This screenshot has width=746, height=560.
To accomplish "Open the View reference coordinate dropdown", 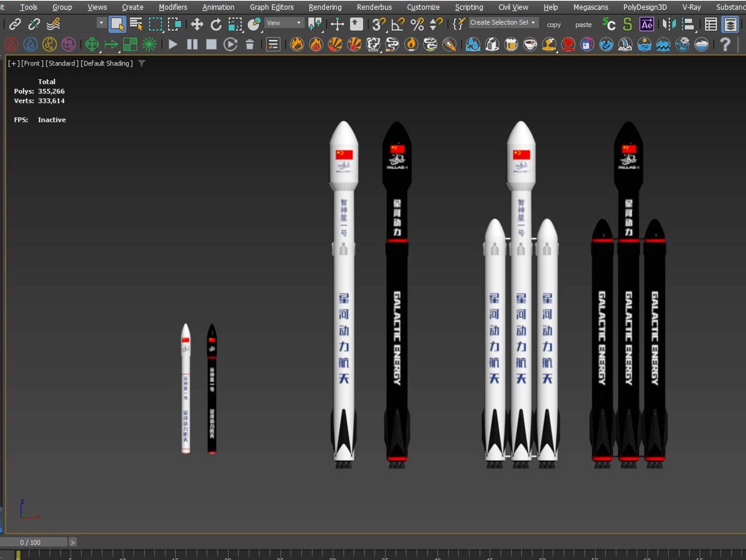I will click(x=284, y=23).
